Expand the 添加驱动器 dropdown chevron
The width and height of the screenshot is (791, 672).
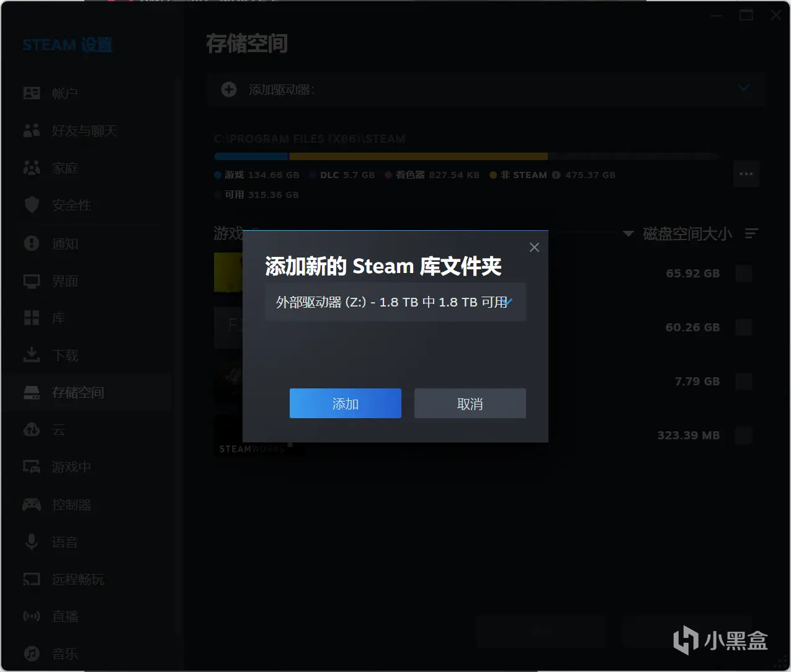pos(744,88)
